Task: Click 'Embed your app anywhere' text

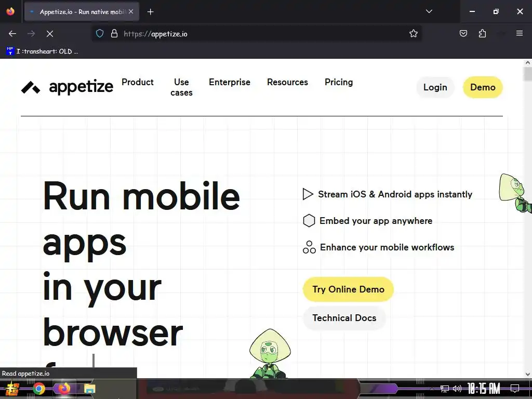Action: [x=376, y=221]
